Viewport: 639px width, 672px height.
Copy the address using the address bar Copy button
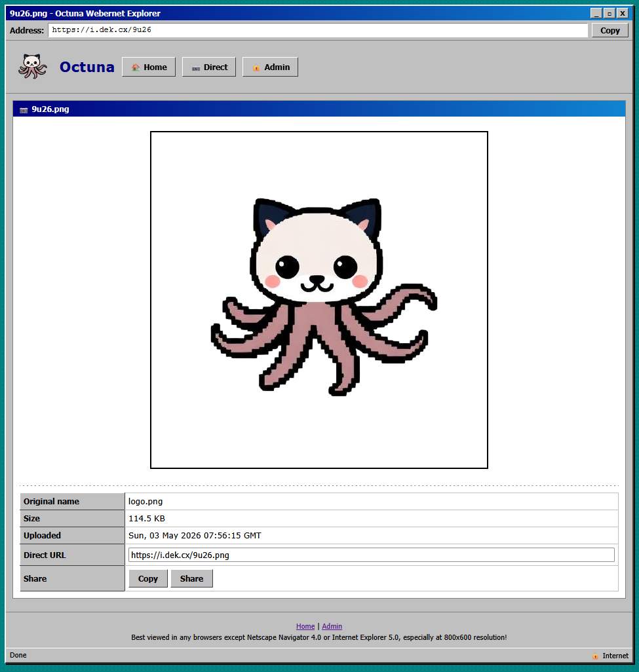(x=610, y=30)
